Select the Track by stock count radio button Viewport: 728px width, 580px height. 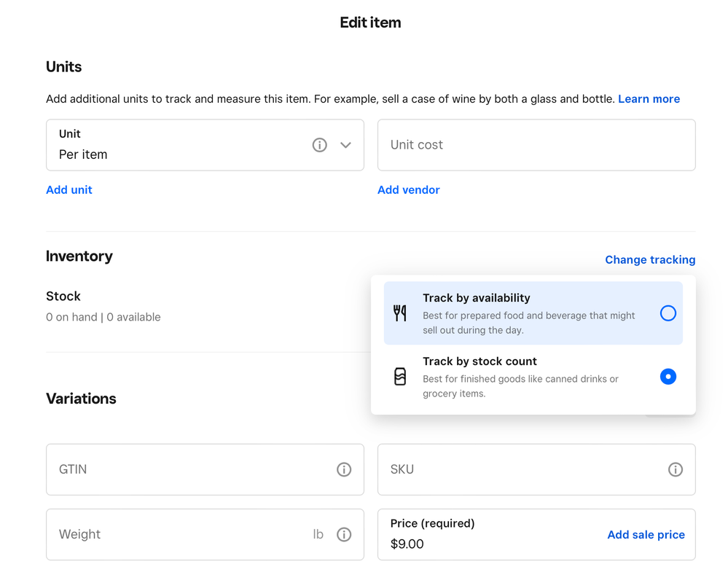tap(668, 377)
